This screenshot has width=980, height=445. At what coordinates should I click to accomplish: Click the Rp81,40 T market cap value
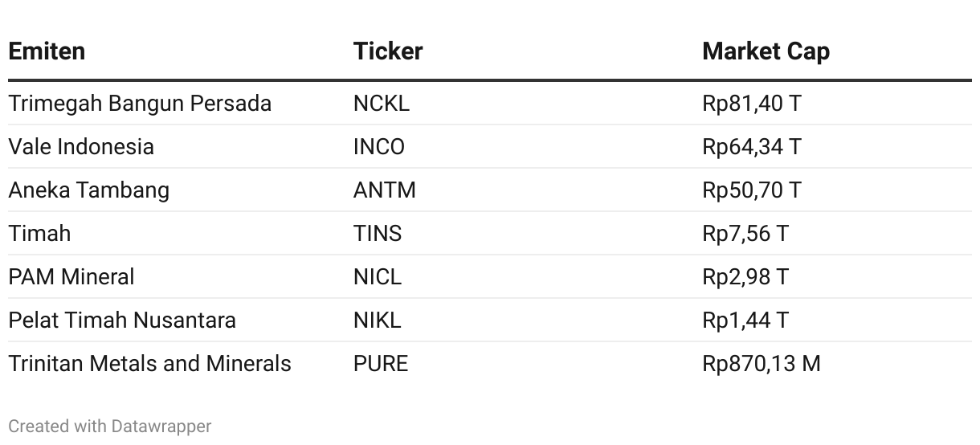click(751, 104)
